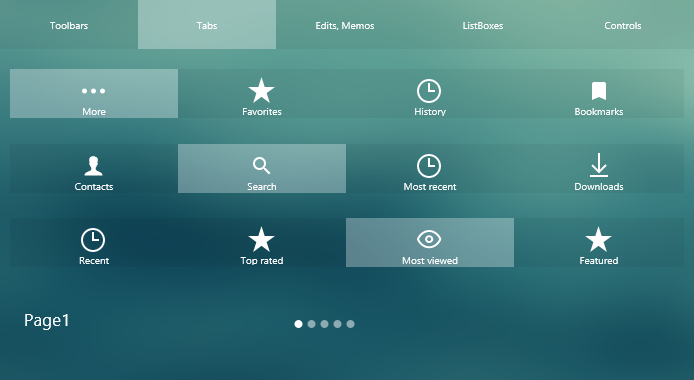
Task: Switch to the Toolbars top tab
Action: [69, 24]
